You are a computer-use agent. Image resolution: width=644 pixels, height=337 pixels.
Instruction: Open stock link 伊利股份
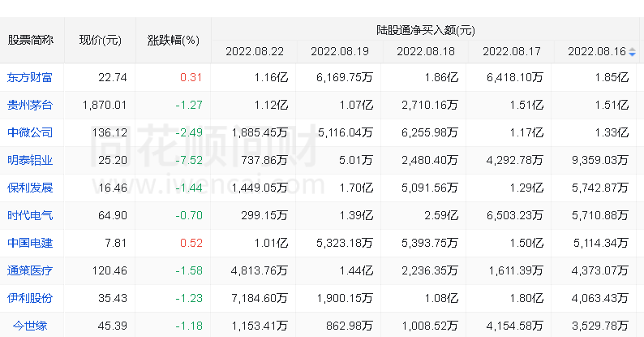[29, 298]
